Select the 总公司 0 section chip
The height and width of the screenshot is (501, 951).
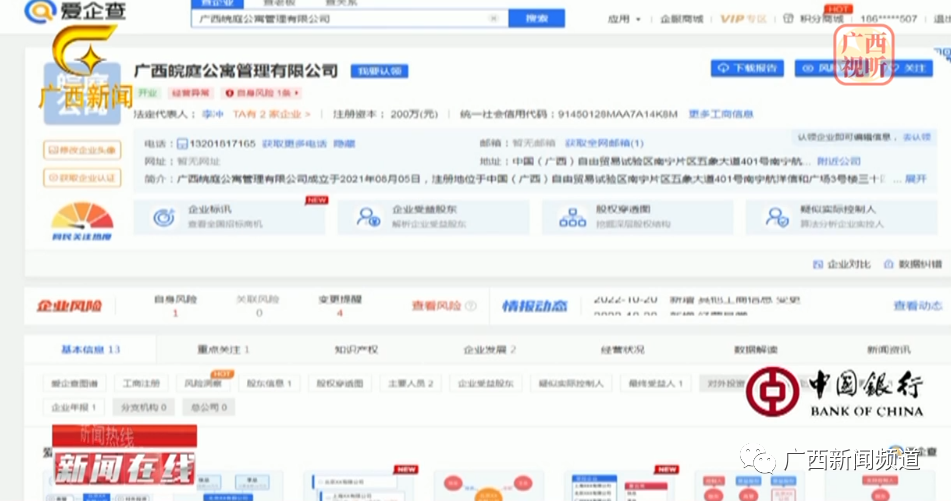[x=209, y=407]
